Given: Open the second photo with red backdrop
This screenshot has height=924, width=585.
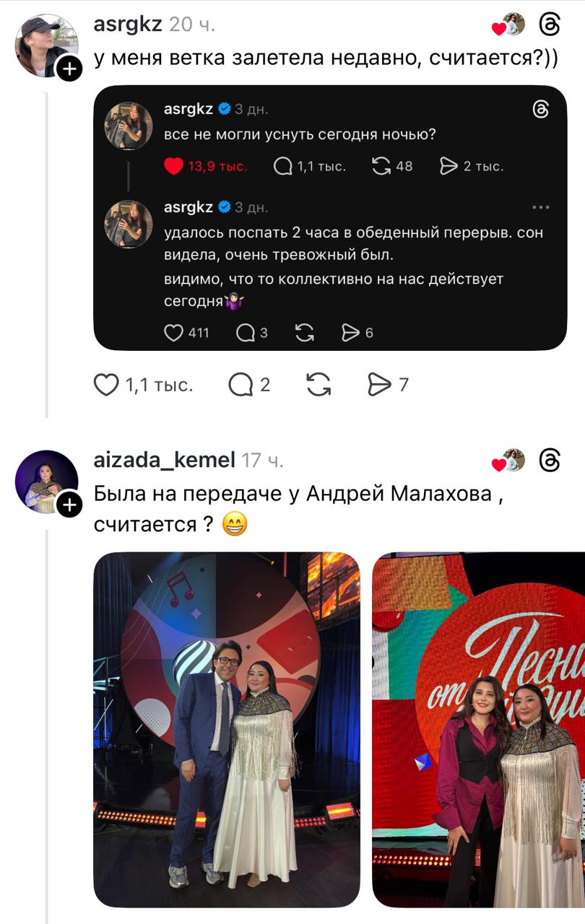Looking at the screenshot, I should (478, 729).
